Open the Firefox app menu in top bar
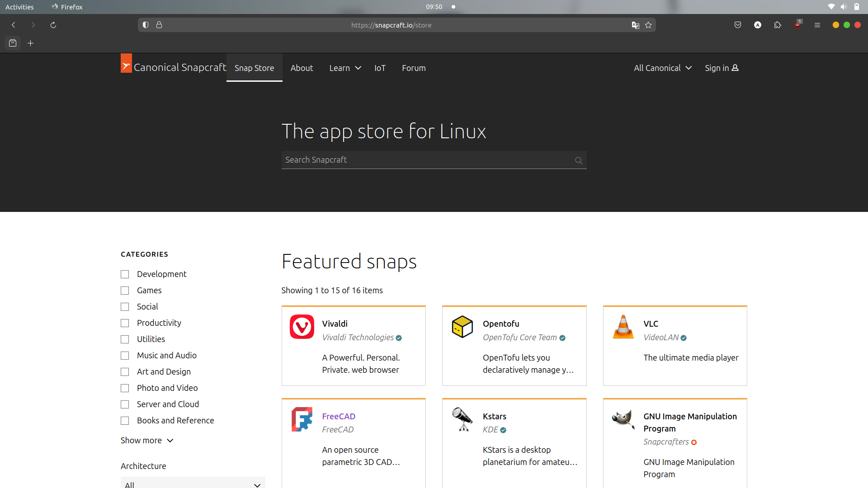 [x=67, y=7]
